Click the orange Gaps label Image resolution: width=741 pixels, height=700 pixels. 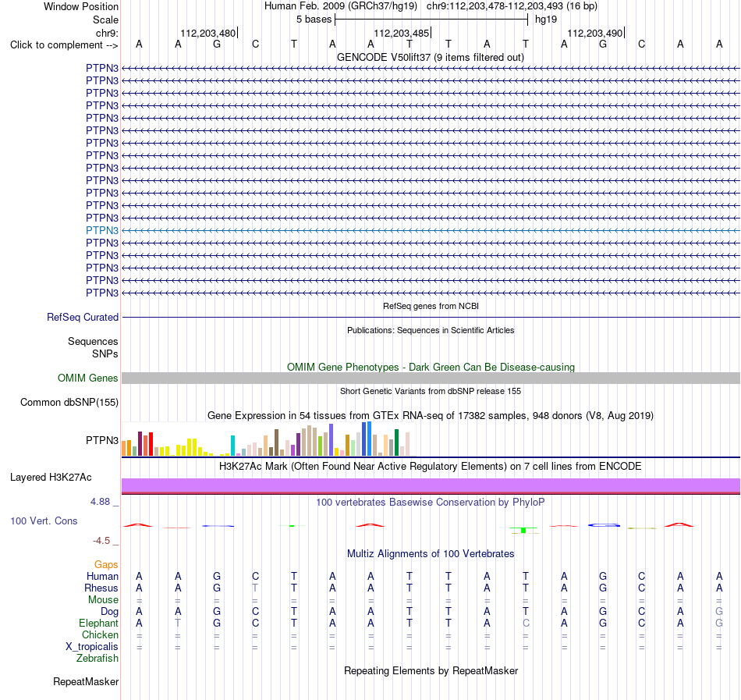(x=106, y=565)
